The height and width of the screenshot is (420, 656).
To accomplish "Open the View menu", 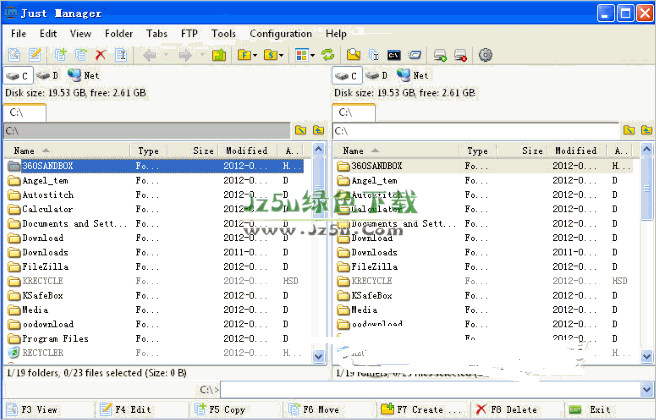I will (x=80, y=33).
